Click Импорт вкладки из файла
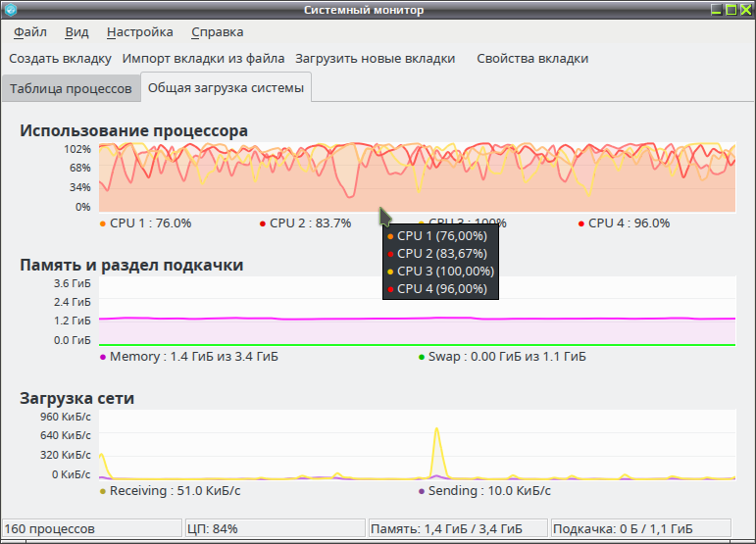 point(203,58)
